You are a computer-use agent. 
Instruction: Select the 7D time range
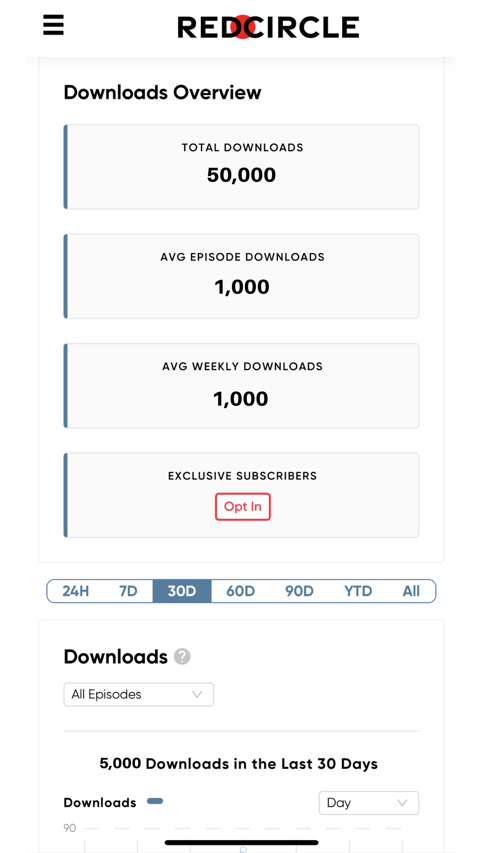pyautogui.click(x=128, y=591)
